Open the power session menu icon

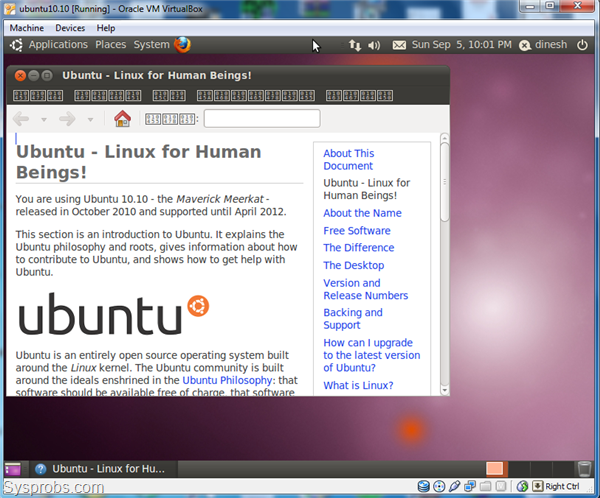tap(582, 45)
